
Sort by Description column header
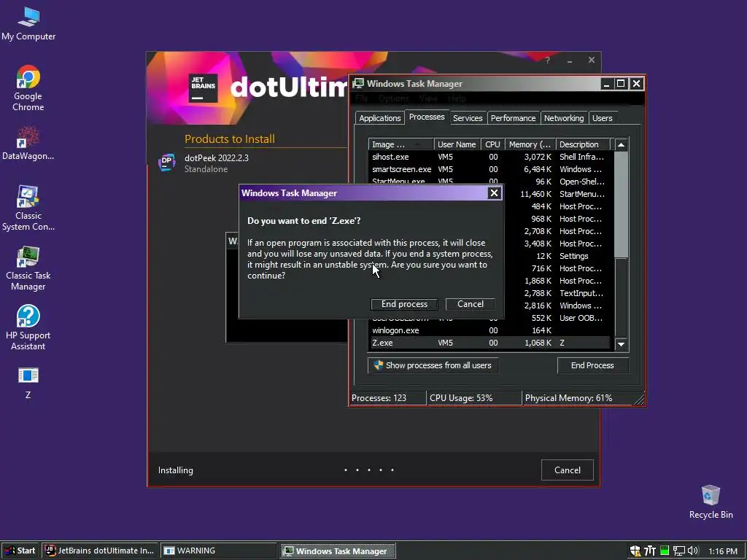583,144
